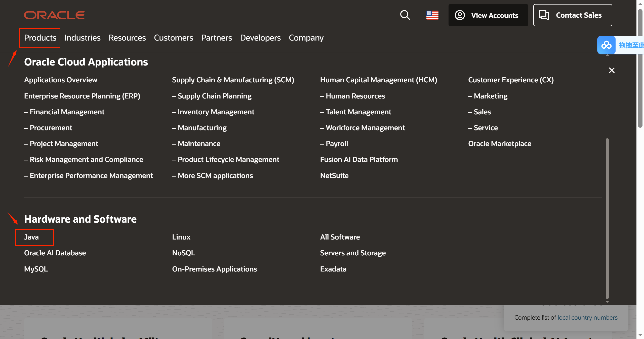Open NetSuite link
644x339 pixels.
334,176
